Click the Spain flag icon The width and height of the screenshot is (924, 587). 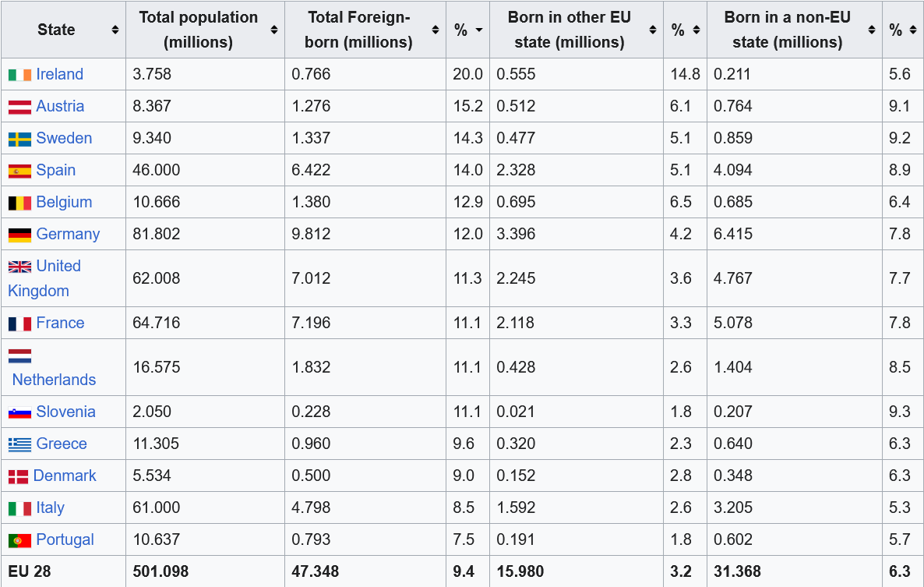[x=20, y=171]
